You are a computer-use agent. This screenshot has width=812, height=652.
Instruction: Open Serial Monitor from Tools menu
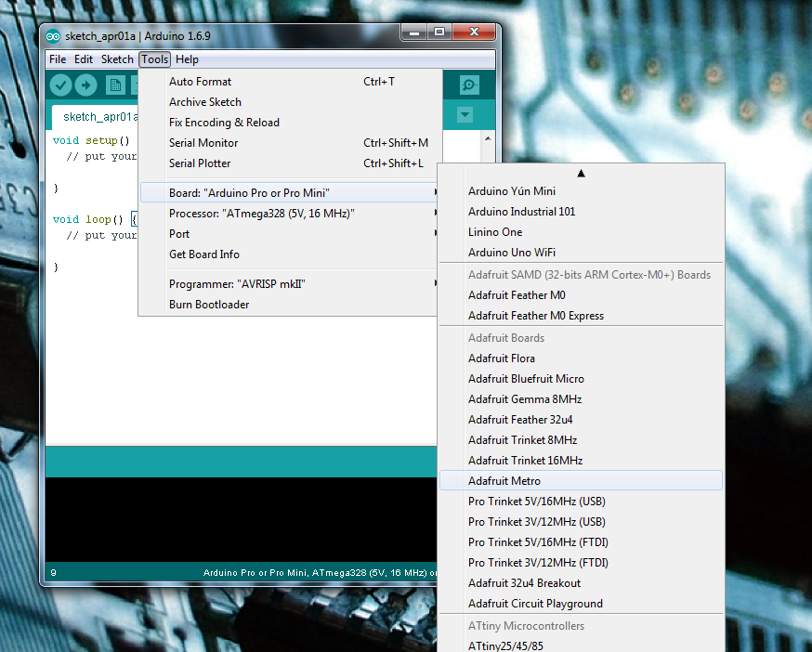point(290,143)
